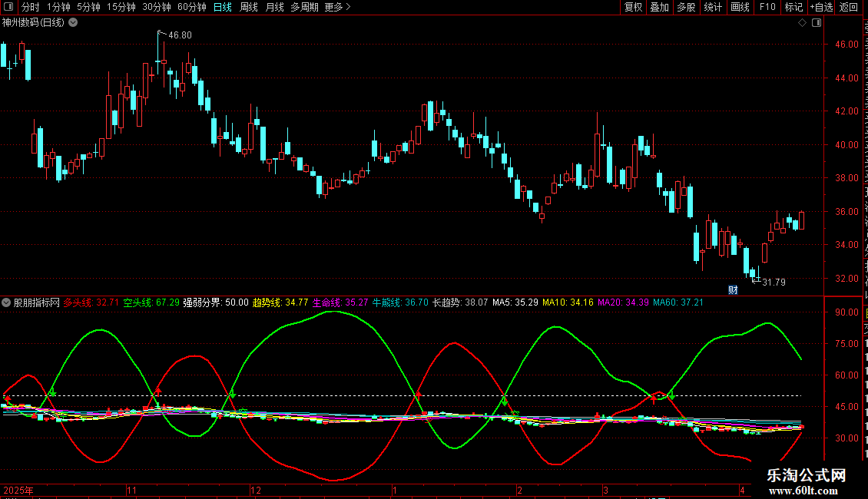Open F10 company information
This screenshot has height=499, width=868.
pyautogui.click(x=767, y=7)
